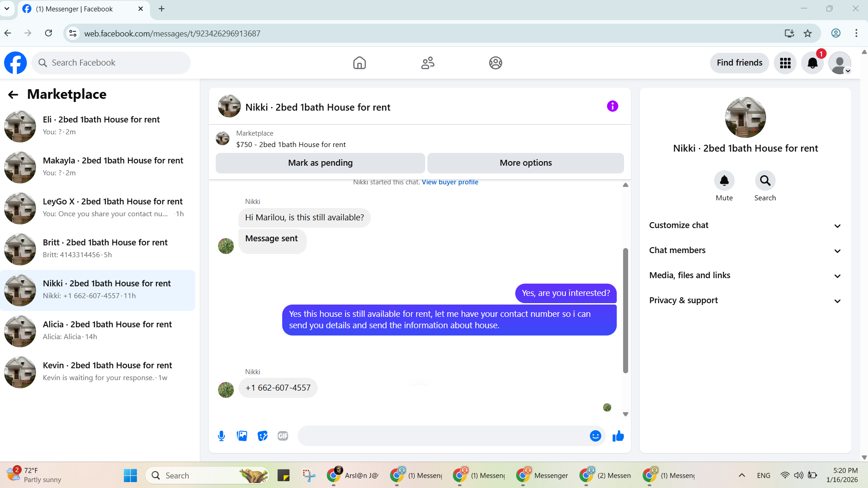
Task: Open the notifications bell
Action: pyautogui.click(x=812, y=63)
